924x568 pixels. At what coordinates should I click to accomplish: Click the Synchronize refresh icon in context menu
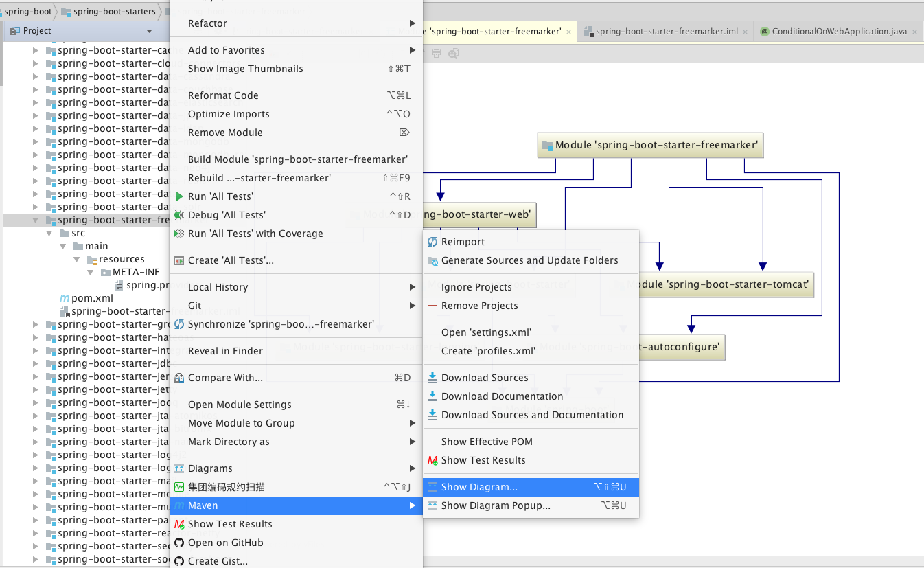(179, 324)
